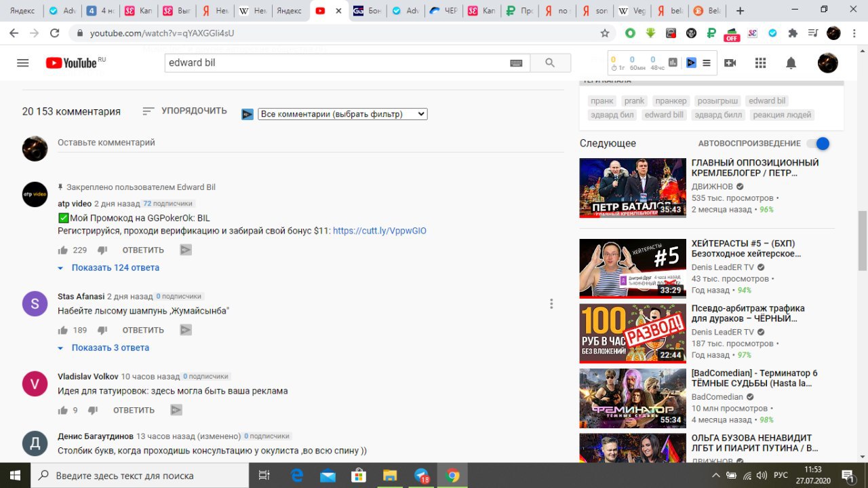Open atp video channel name
868x488 pixels.
click(75, 204)
